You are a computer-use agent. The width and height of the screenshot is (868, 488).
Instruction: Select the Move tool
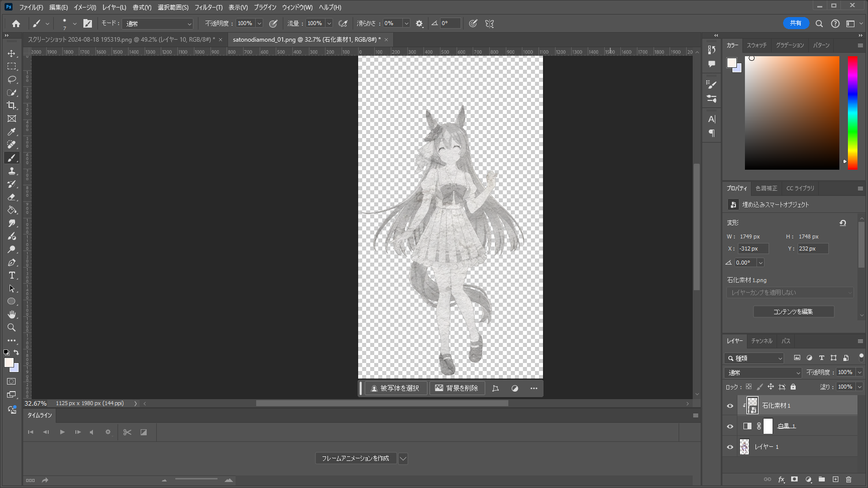tap(12, 53)
